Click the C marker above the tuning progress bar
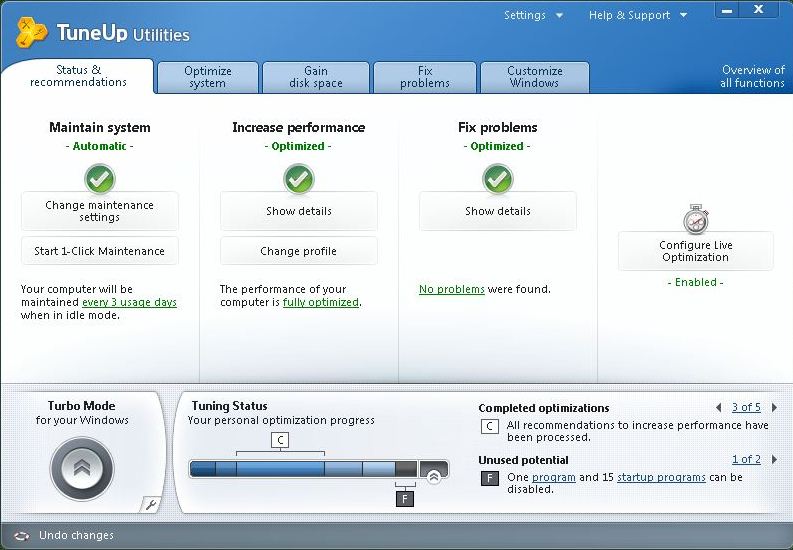This screenshot has height=550, width=793. click(x=280, y=440)
